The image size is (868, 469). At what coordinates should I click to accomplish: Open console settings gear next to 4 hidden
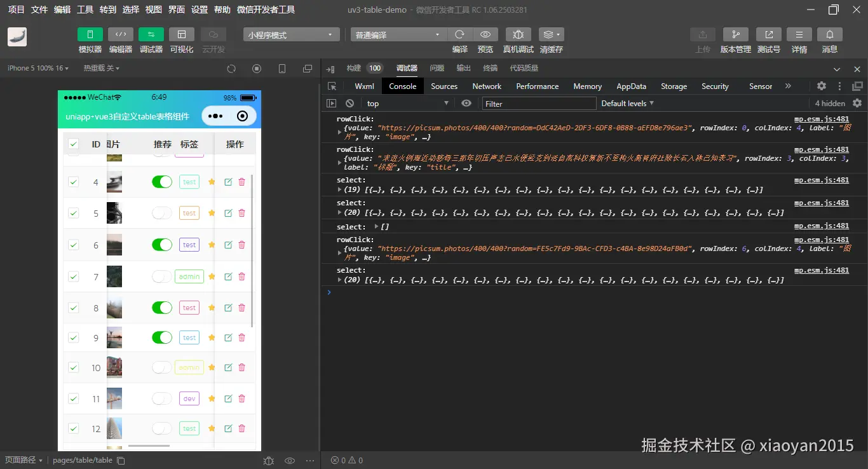coord(857,103)
